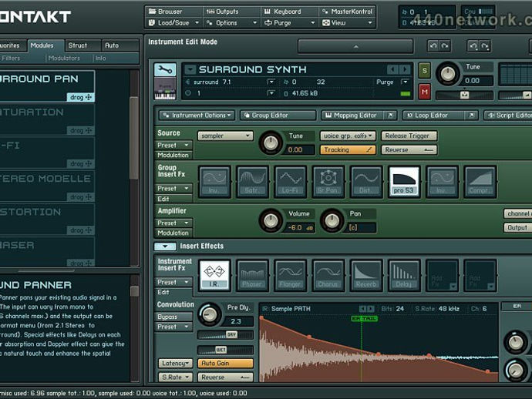Image resolution: width=532 pixels, height=399 pixels.
Task: Toggle the Auto Gain button
Action: point(225,364)
